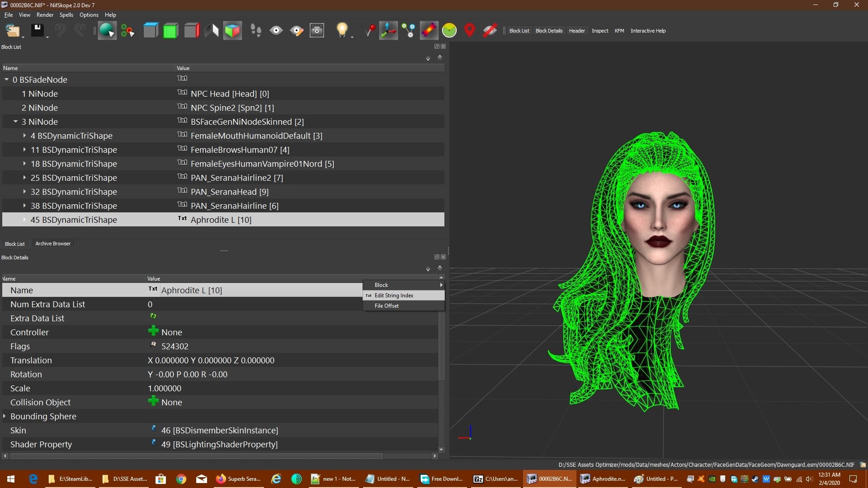Select the green sphere object-picking tool

(107, 30)
